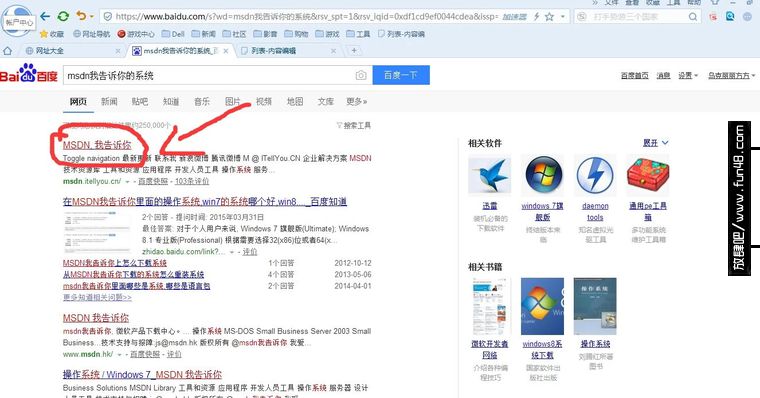760x398 pixels.
Task: Click the new tab plus button
Action: 354,50
